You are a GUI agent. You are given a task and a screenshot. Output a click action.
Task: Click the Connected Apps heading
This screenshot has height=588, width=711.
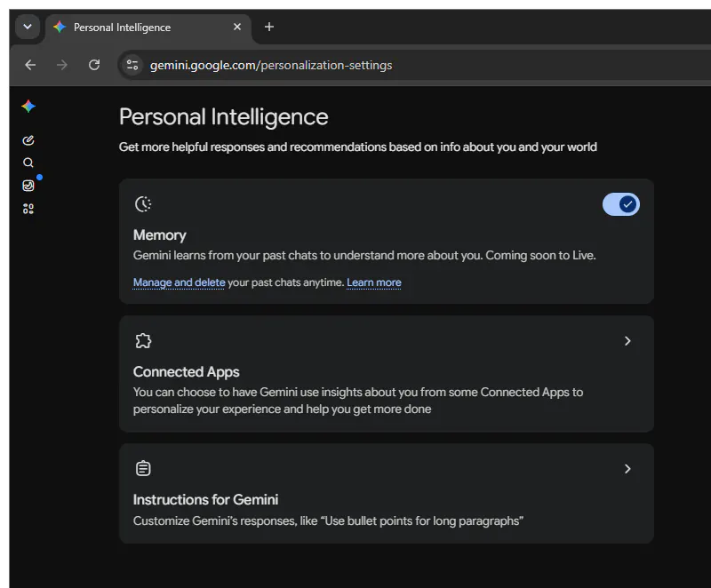[187, 371]
